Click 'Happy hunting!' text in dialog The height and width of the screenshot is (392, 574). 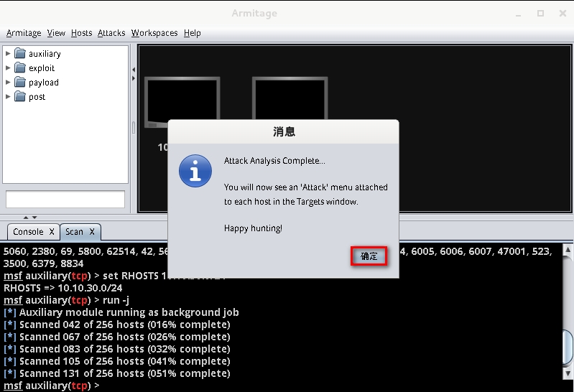pos(253,228)
